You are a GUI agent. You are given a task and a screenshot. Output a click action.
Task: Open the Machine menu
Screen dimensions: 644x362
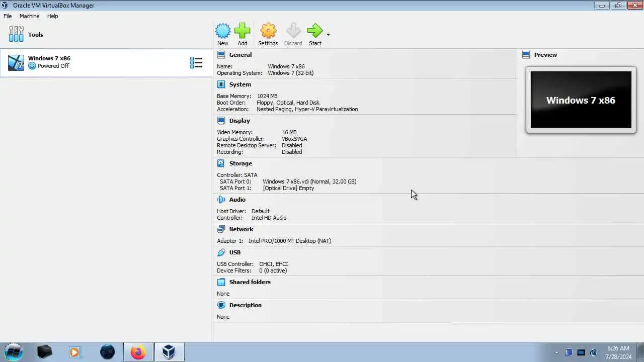click(x=29, y=16)
